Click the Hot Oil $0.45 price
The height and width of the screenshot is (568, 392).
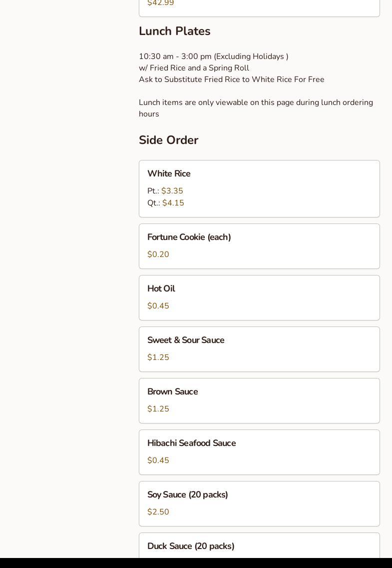[158, 305]
